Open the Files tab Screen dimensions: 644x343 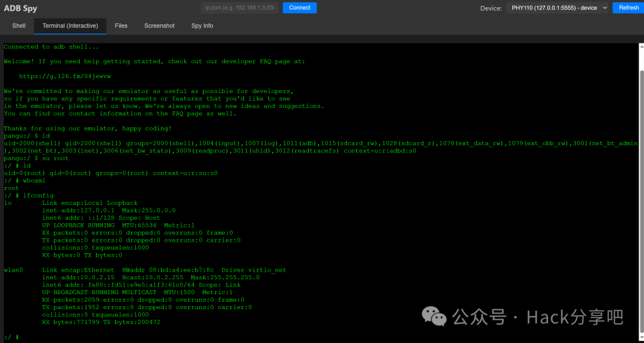pyautogui.click(x=121, y=26)
